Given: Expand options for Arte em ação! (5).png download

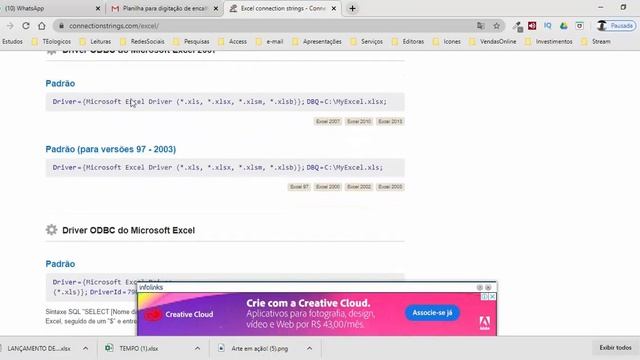Looking at the screenshot, I should coord(309,348).
